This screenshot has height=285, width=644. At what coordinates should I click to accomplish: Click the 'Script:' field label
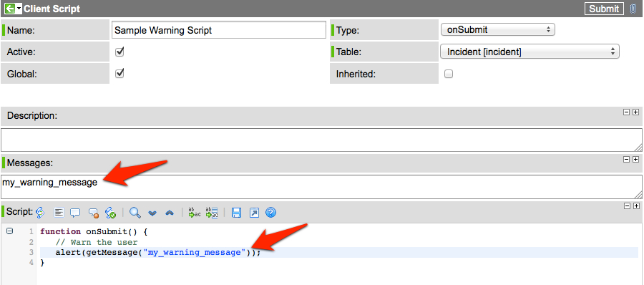[x=20, y=212]
